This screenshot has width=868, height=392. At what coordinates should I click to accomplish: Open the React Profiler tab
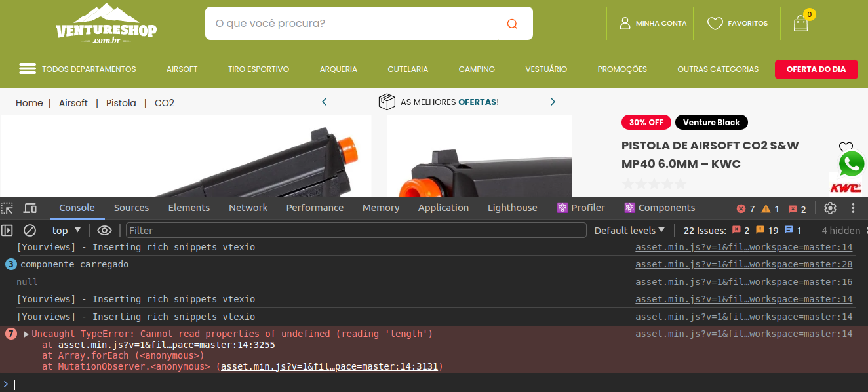[581, 208]
